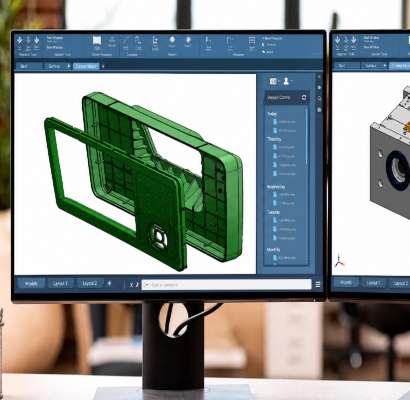Select the Today group heading
Viewport: 410px width, 400px height.
coord(272,114)
